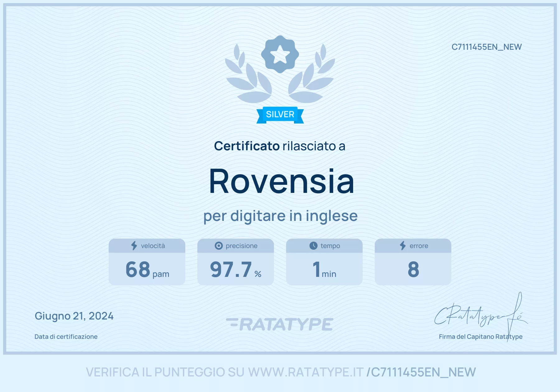Image resolution: width=560 pixels, height=392 pixels.
Task: Click the date Giugno 21, 2024
Action: (74, 316)
